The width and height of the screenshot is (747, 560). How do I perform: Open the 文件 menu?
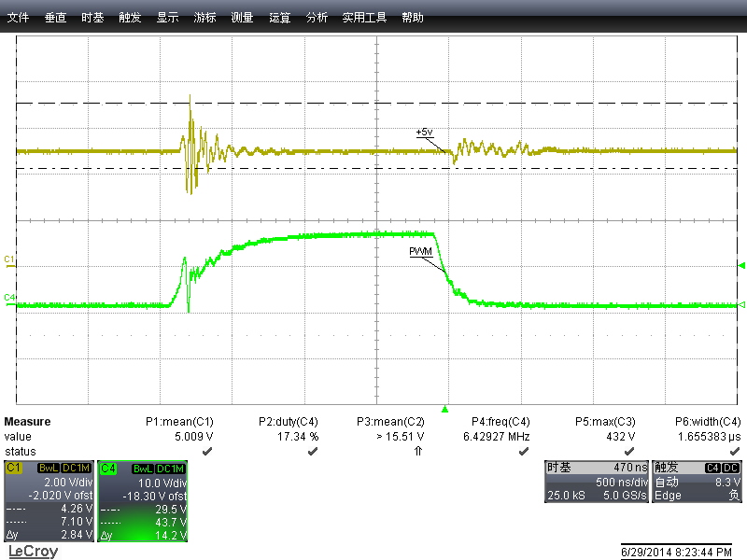tap(18, 18)
